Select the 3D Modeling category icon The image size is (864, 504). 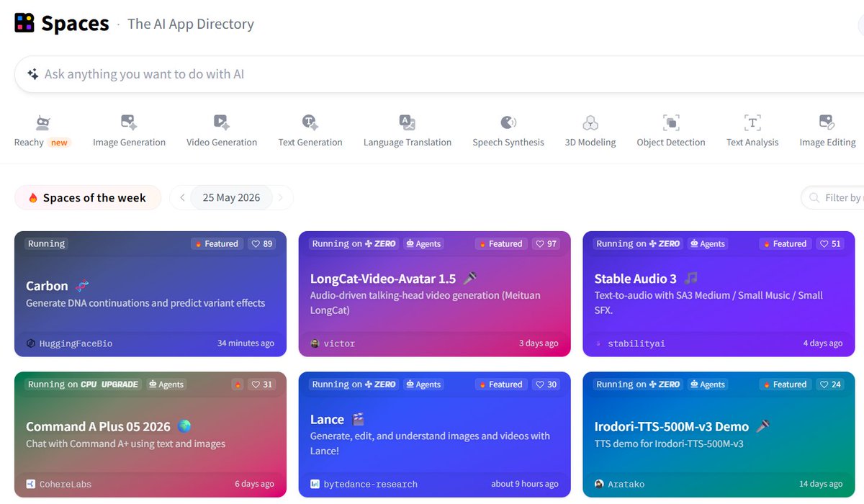point(590,122)
